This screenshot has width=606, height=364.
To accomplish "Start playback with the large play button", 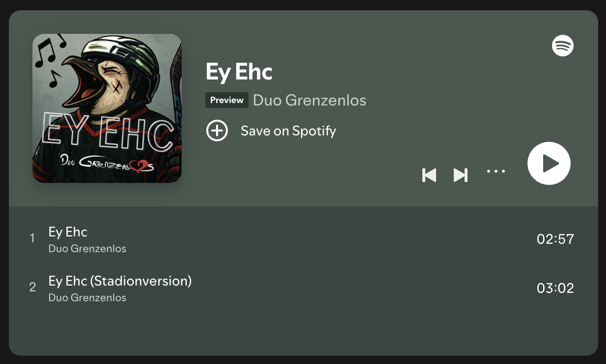I will [x=549, y=163].
